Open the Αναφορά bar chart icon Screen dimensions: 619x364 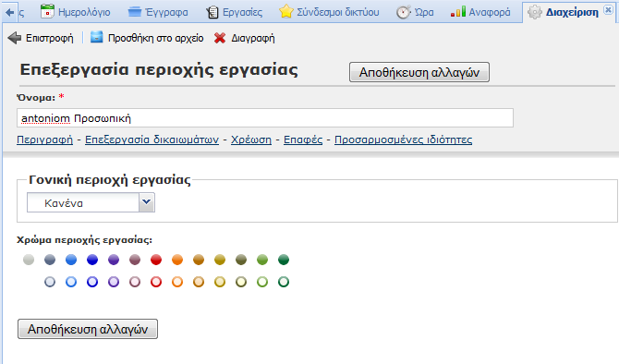click(458, 12)
